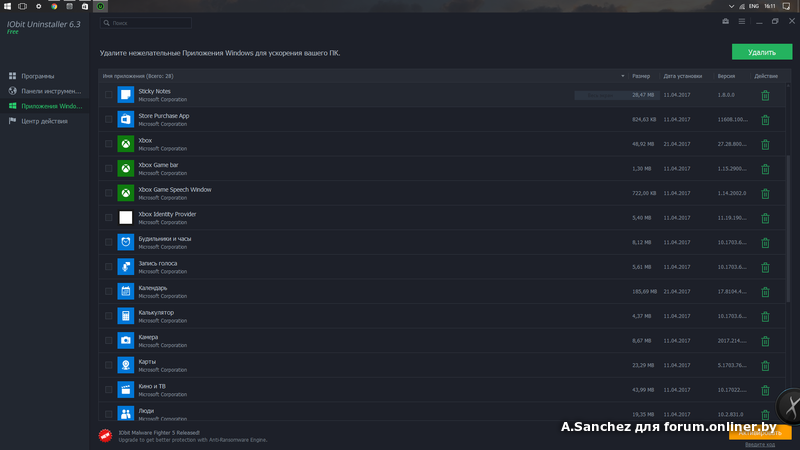Open Task View on the taskbar
This screenshot has width=800, height=450.
pos(22,6)
